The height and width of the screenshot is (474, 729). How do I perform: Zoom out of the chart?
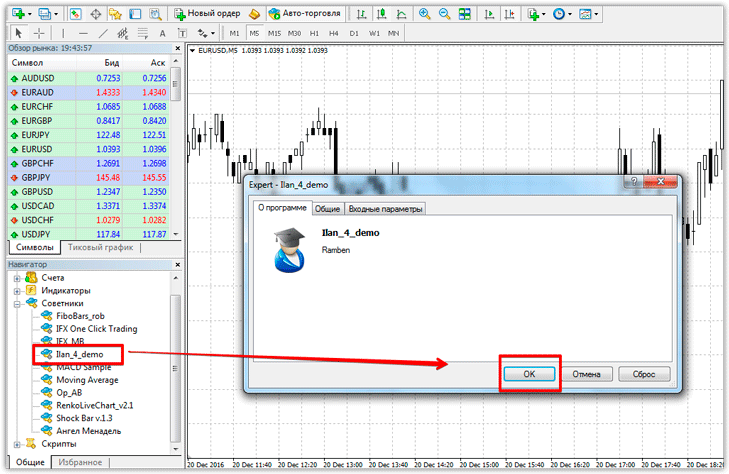pos(443,14)
